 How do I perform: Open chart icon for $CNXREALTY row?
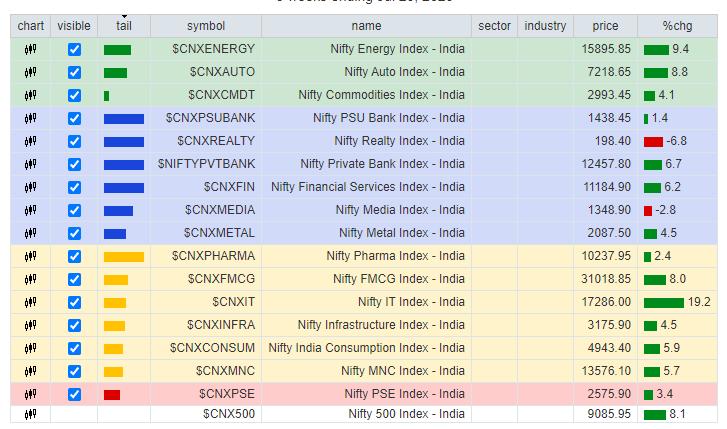[x=30, y=141]
